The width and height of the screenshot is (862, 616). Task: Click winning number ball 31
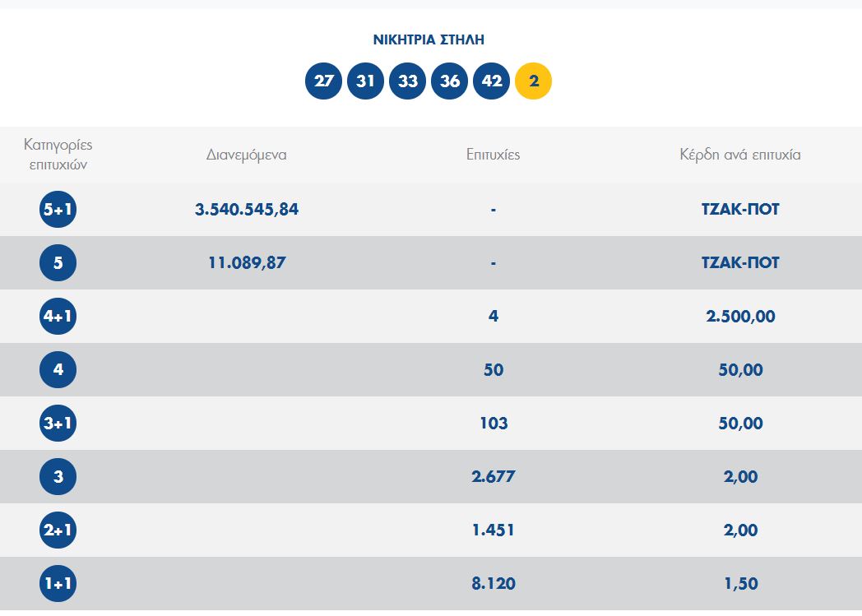click(365, 81)
